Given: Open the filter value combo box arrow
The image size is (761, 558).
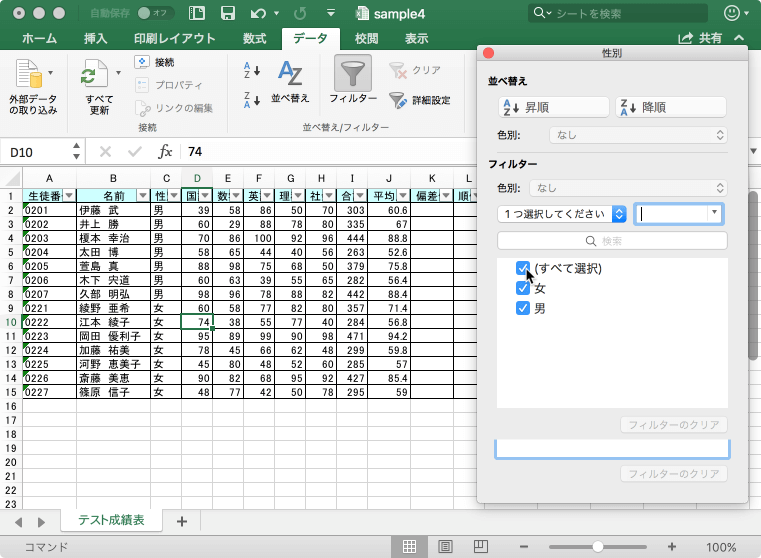Looking at the screenshot, I should tap(714, 213).
